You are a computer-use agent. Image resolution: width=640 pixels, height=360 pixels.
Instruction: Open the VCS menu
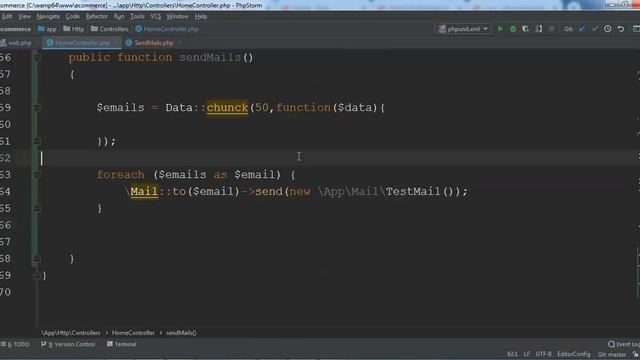click(156, 17)
